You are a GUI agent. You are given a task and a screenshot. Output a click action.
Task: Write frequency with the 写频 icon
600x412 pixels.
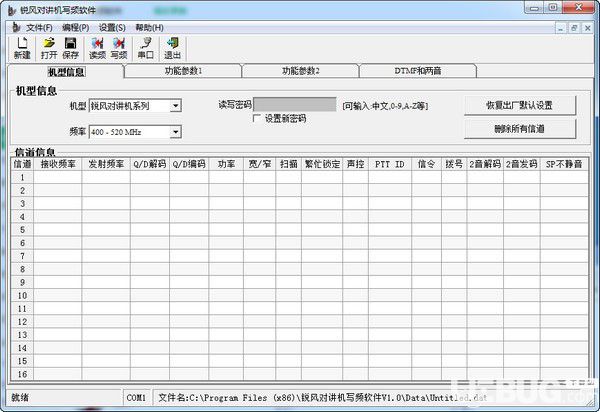(x=119, y=49)
